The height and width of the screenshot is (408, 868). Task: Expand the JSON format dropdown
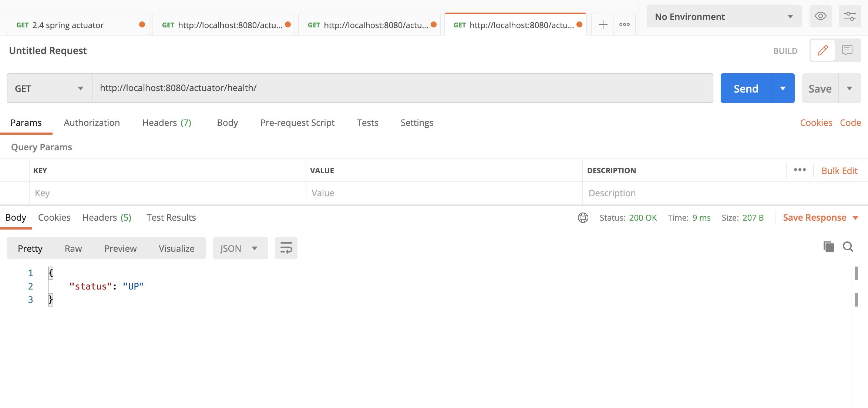click(240, 248)
